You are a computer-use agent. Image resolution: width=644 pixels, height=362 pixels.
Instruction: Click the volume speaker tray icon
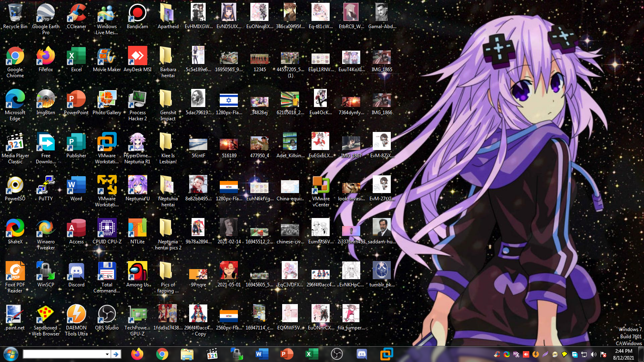[x=593, y=354]
